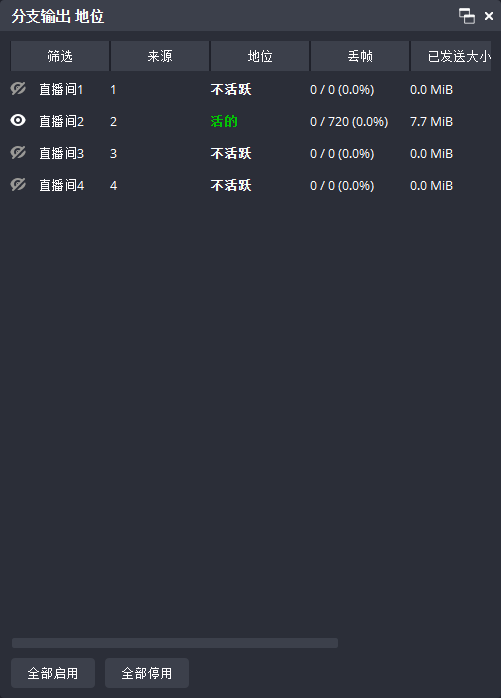
Task: Sort by the 地位 column header
Action: 260,56
